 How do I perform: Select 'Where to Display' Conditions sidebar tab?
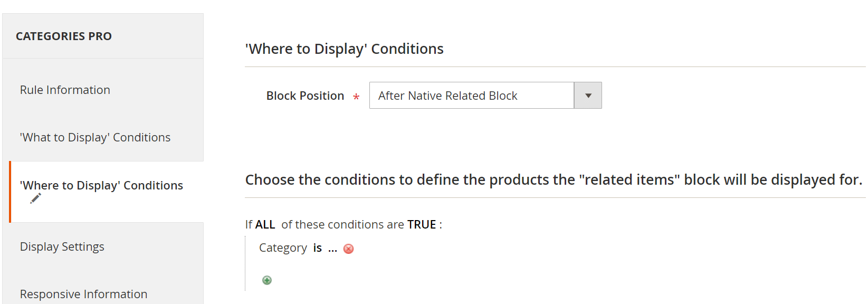pyautogui.click(x=101, y=186)
